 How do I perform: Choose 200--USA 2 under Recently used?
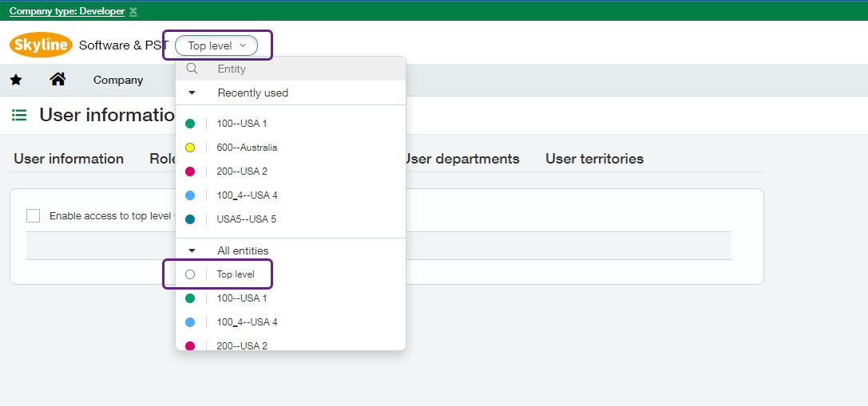click(x=241, y=171)
